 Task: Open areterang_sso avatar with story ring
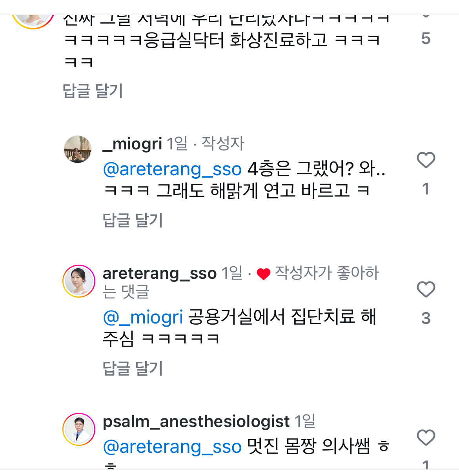click(79, 281)
